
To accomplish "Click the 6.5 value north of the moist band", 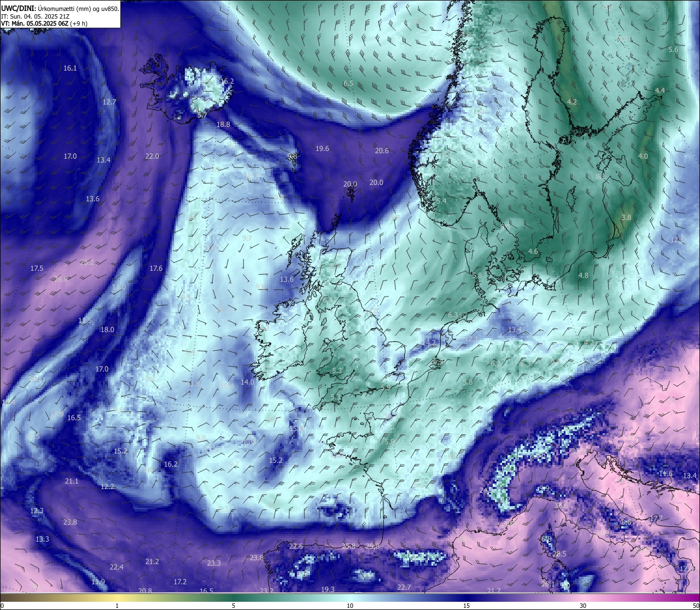I will [348, 84].
